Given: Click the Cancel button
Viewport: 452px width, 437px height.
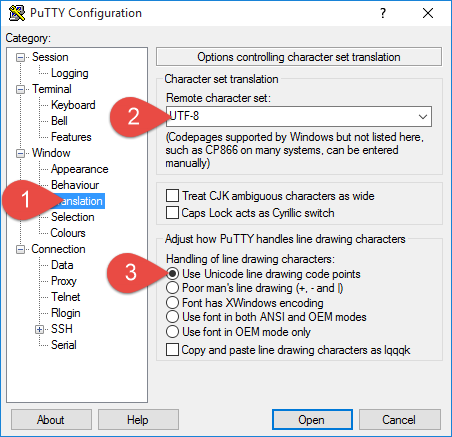Looking at the screenshot, I should tap(399, 420).
